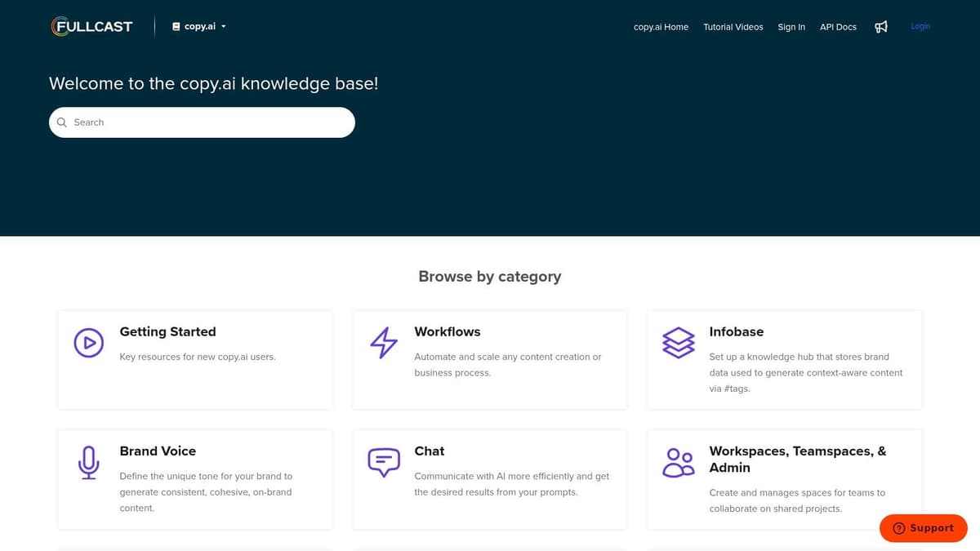
Task: Open Workspaces, Teamspaces, & Admin title
Action: (798, 459)
